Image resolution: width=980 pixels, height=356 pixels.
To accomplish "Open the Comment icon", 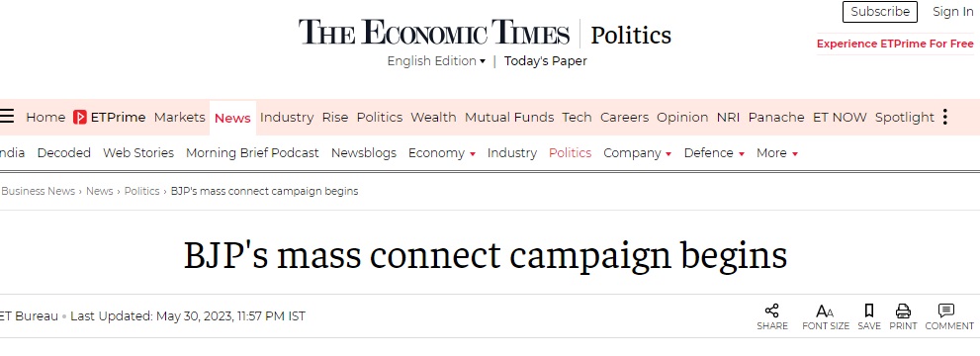I will coord(946,311).
